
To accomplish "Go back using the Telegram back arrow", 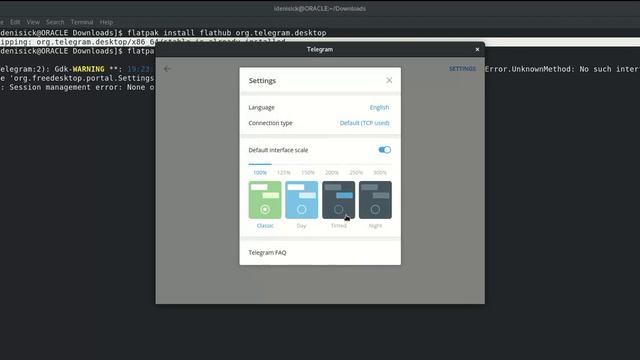I will [167, 69].
